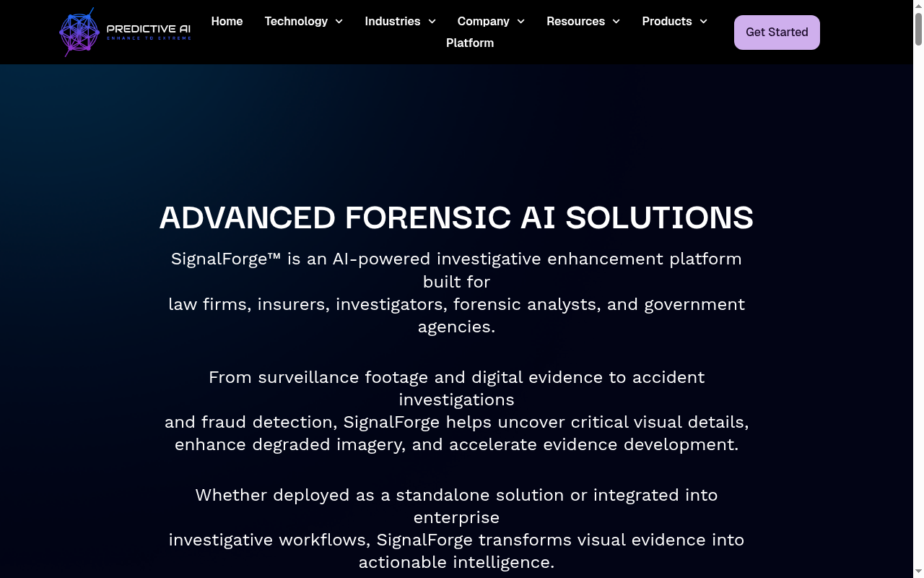The height and width of the screenshot is (578, 924).
Task: Expand the Products chevron arrow
Action: (x=704, y=22)
